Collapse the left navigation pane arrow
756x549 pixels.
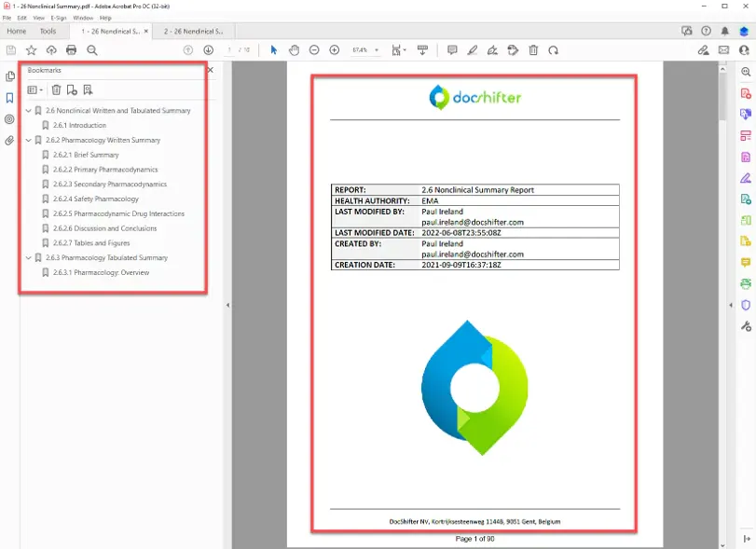pos(227,305)
